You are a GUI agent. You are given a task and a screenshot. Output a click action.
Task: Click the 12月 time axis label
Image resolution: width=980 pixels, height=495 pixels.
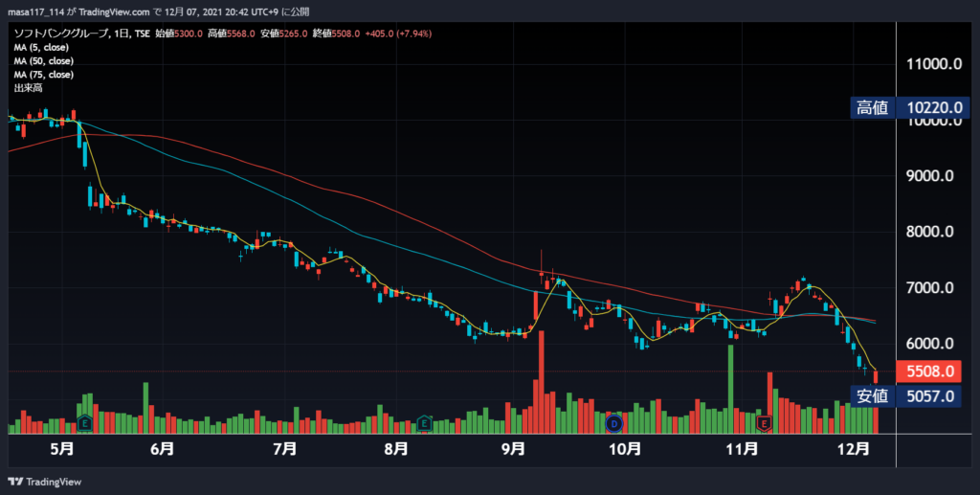pyautogui.click(x=853, y=449)
